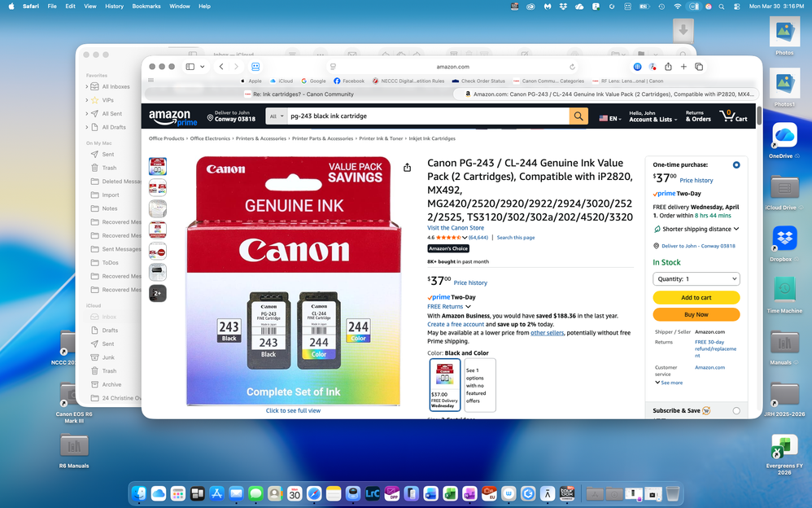This screenshot has width=812, height=508.
Task: Open Finder from the Dock
Action: click(x=139, y=493)
